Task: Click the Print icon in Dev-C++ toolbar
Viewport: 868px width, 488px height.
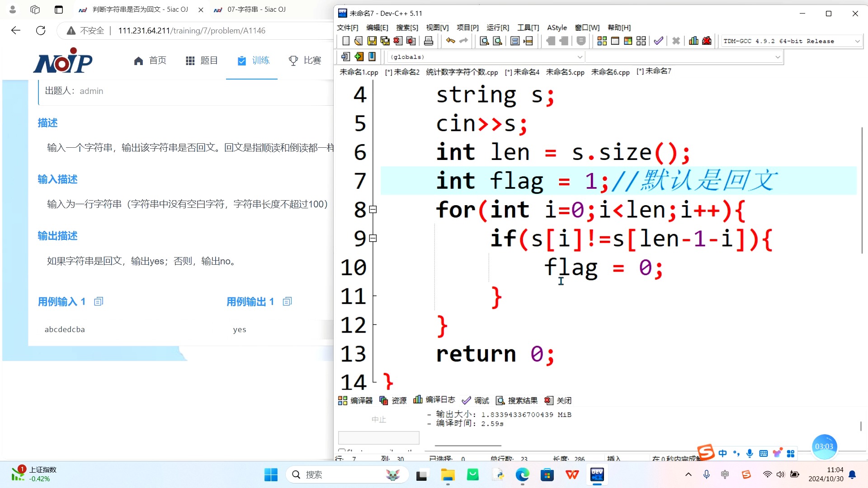Action: click(x=429, y=41)
